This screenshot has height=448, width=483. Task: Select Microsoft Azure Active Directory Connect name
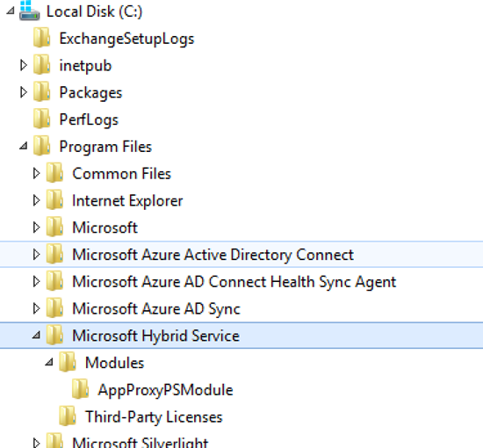click(x=213, y=256)
